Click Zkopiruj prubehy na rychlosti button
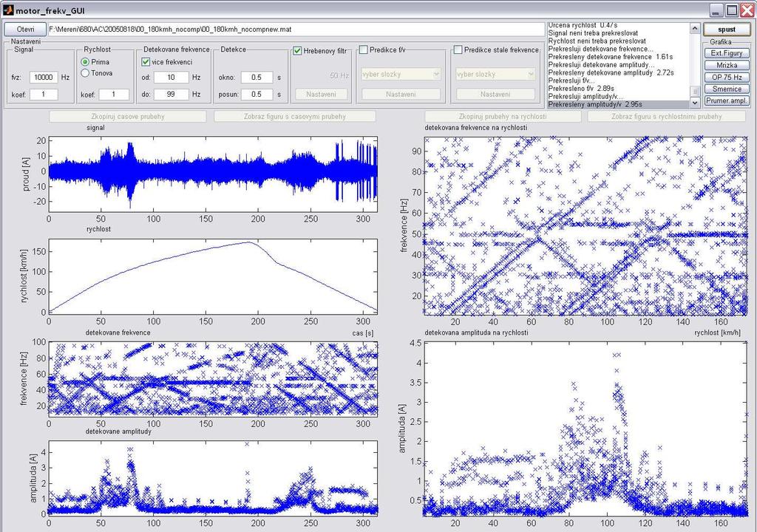The height and width of the screenshot is (532, 757). point(503,116)
